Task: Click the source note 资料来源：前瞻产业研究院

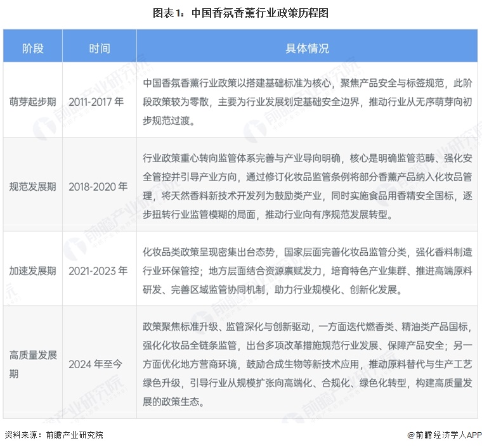Action: (x=54, y=435)
